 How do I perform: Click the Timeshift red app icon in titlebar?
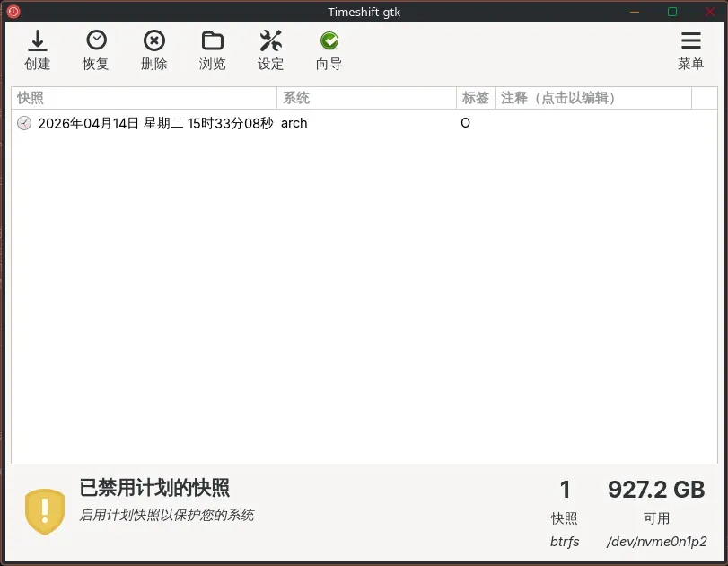pyautogui.click(x=13, y=11)
